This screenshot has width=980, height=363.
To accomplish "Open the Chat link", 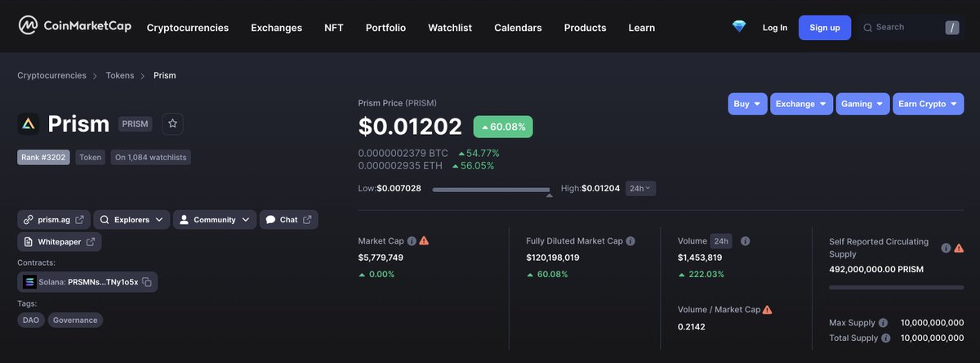I will click(288, 220).
